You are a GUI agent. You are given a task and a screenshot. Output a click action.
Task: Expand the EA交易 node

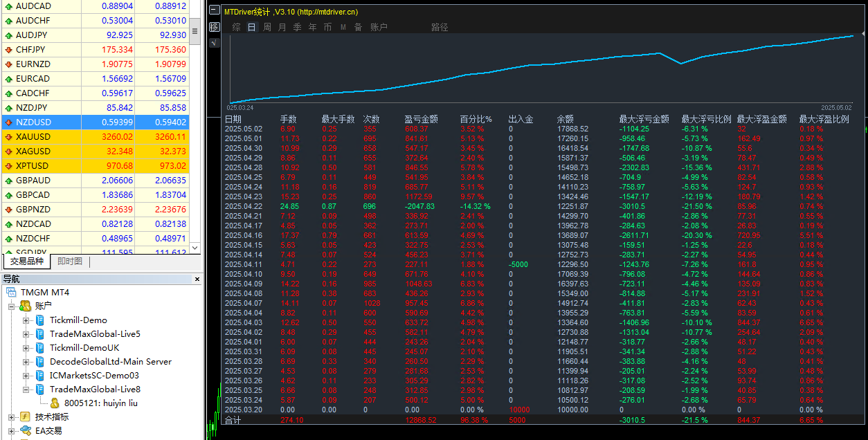point(12,430)
